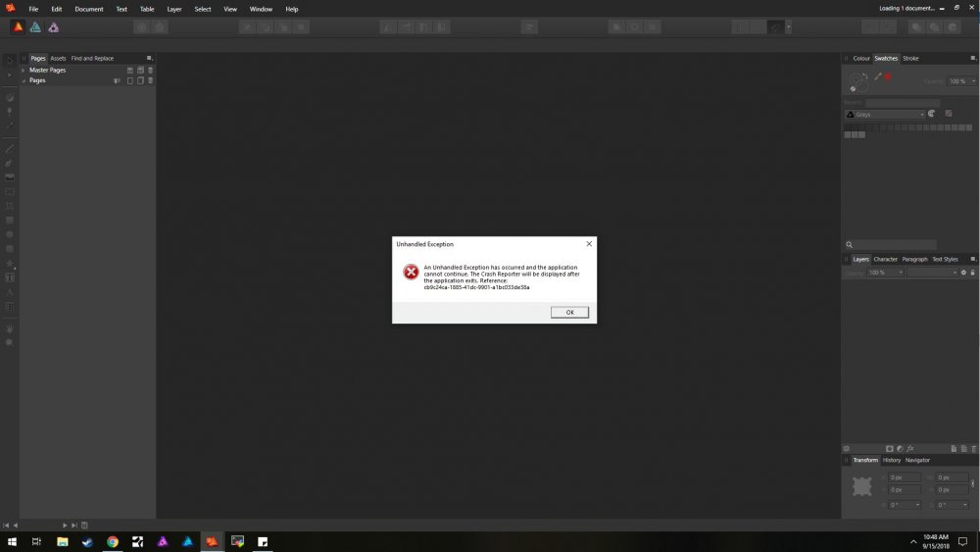Select the Table tool
This screenshot has height=552, width=980.
pos(10,306)
